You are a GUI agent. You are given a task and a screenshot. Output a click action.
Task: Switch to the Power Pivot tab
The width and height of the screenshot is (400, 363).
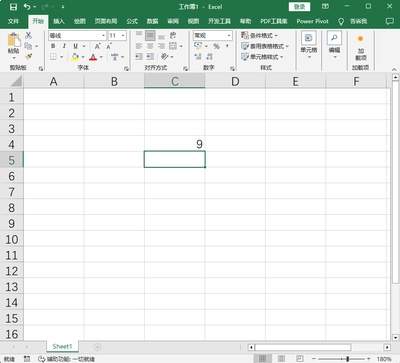(312, 21)
